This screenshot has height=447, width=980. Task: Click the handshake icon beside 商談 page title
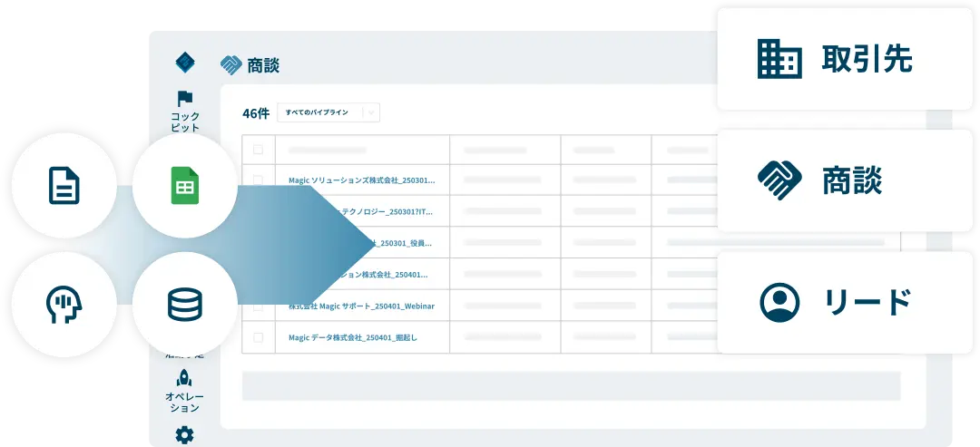click(231, 65)
